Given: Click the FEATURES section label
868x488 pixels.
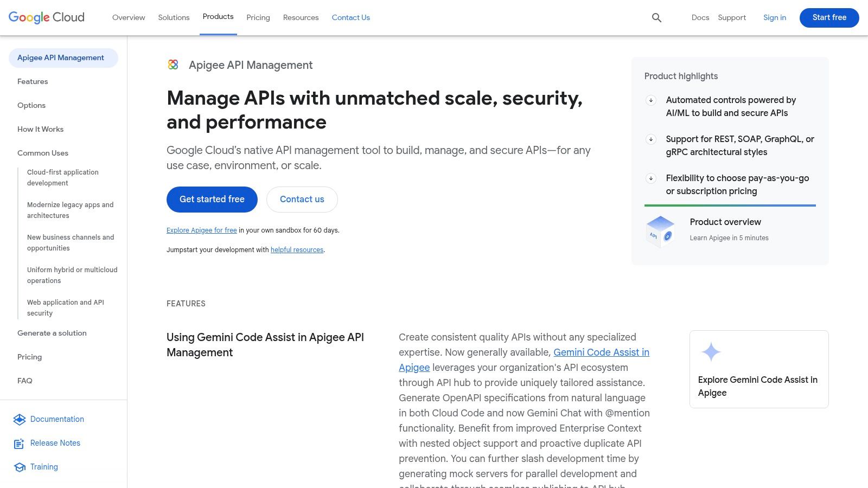Looking at the screenshot, I should click(186, 304).
